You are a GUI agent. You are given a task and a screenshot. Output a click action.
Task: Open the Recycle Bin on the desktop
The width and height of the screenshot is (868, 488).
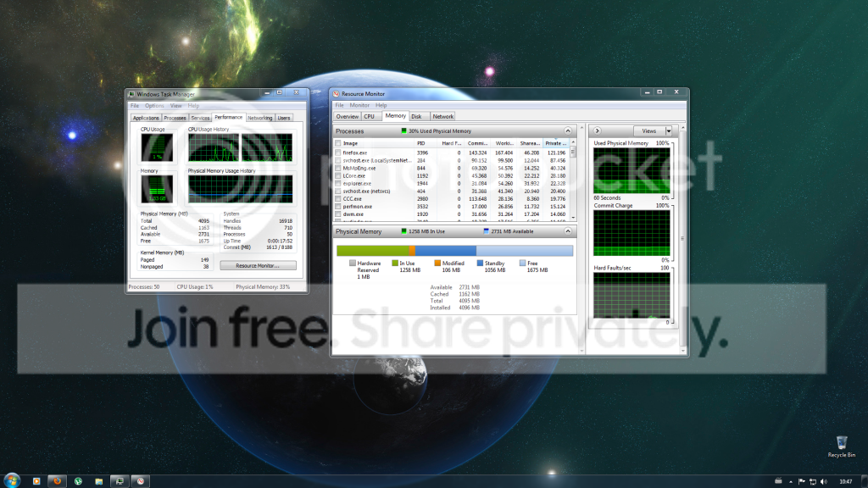pyautogui.click(x=842, y=446)
